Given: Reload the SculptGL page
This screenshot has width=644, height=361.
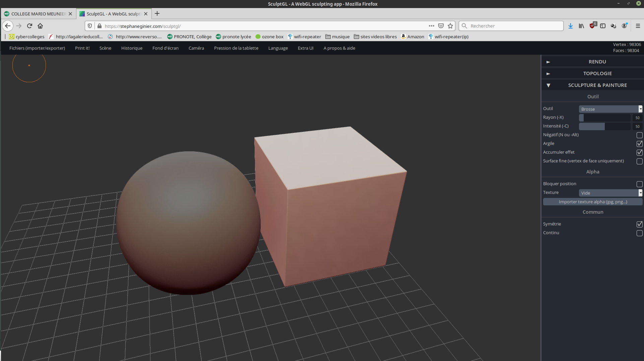Looking at the screenshot, I should click(29, 26).
